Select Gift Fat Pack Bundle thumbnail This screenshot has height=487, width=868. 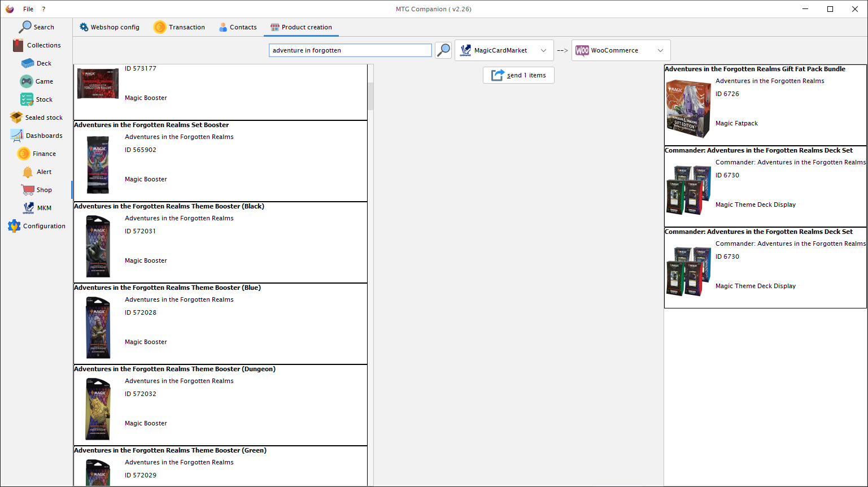pos(688,109)
